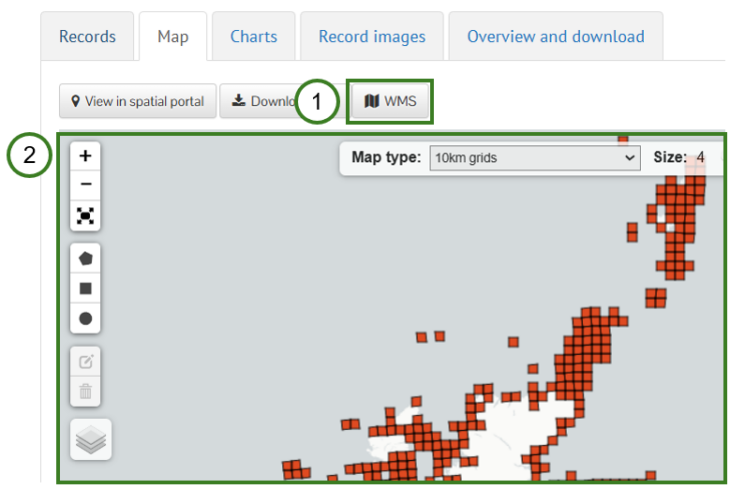Switch to the Records tab

point(88,36)
